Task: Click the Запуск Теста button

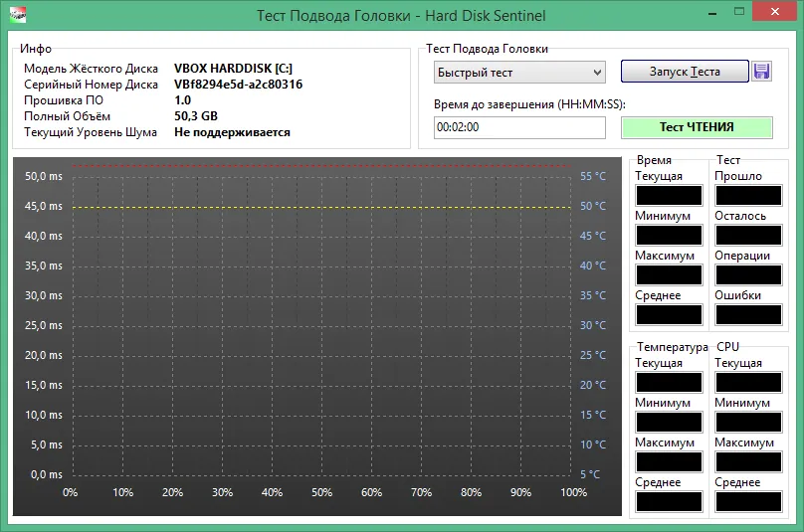Action: click(685, 72)
